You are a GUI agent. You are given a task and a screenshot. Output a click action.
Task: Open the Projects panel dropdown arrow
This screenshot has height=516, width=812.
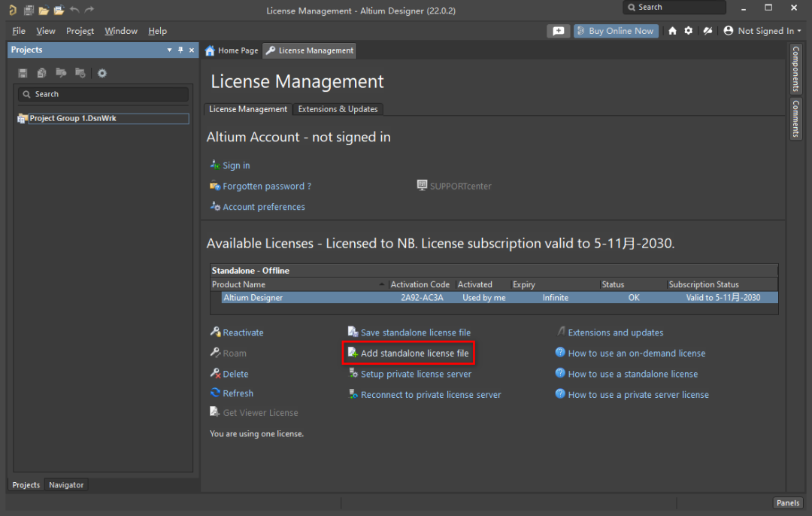pos(169,50)
